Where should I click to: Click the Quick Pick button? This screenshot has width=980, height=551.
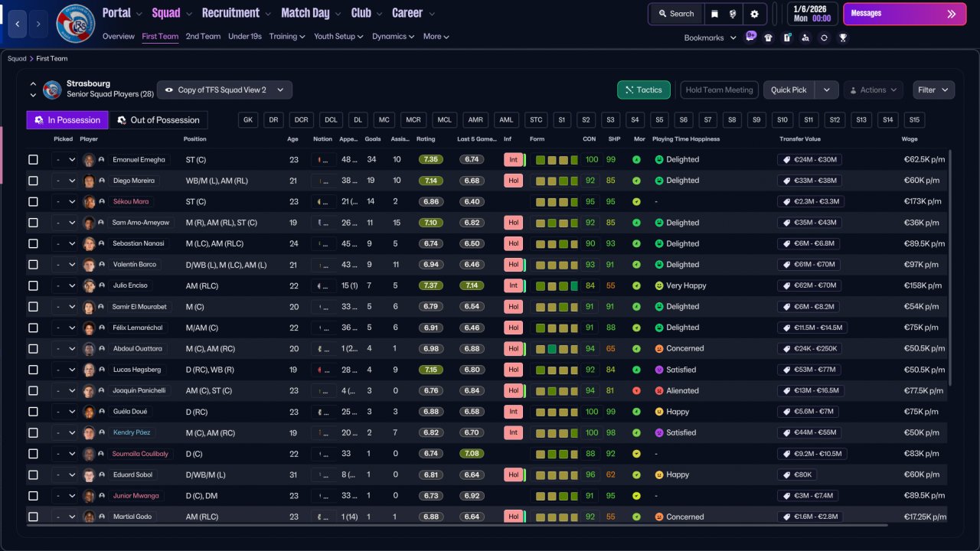click(789, 90)
